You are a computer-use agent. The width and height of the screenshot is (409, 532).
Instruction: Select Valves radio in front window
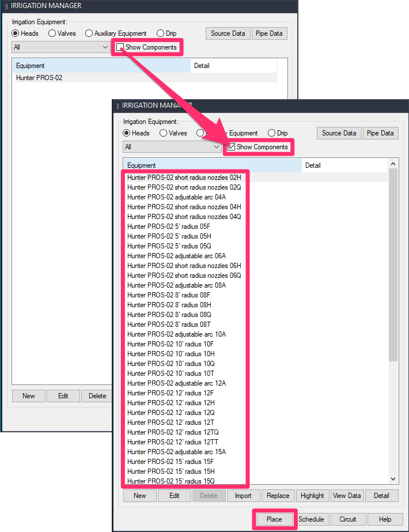coord(163,133)
